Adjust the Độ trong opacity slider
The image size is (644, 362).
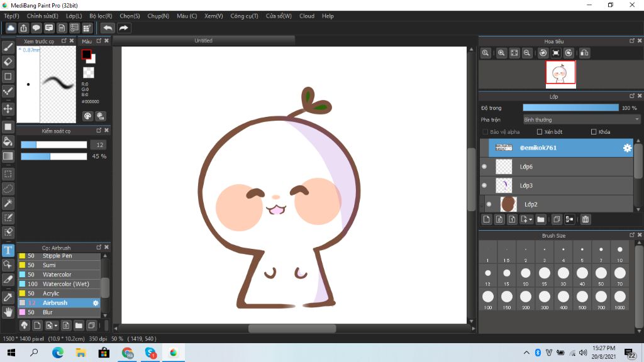tap(570, 108)
